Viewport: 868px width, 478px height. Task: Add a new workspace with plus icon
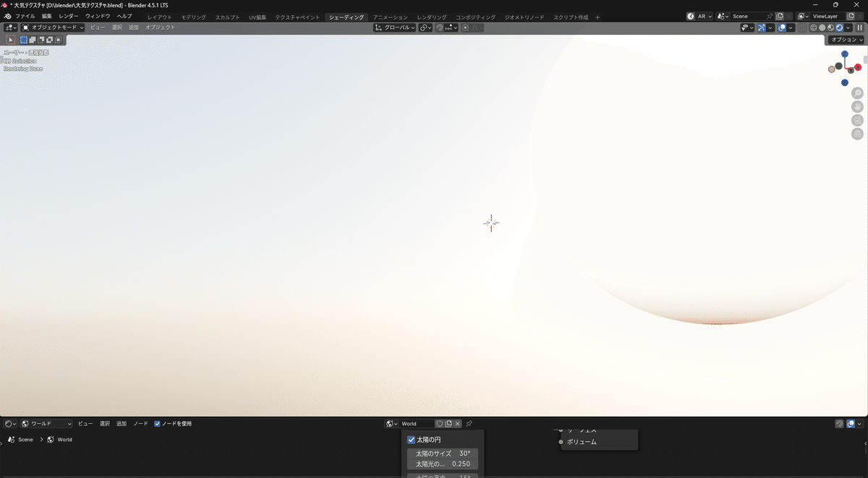click(x=597, y=17)
